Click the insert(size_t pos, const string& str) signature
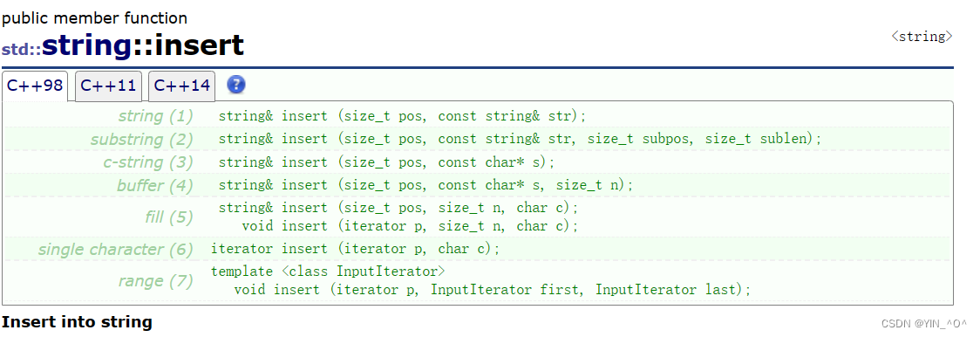This screenshot has height=337, width=980. (403, 116)
